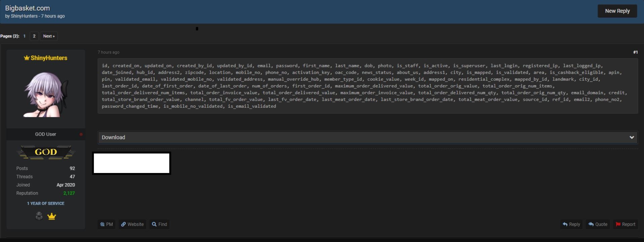This screenshot has width=644, height=242.
Task: Click the New Reply button
Action: (617, 11)
